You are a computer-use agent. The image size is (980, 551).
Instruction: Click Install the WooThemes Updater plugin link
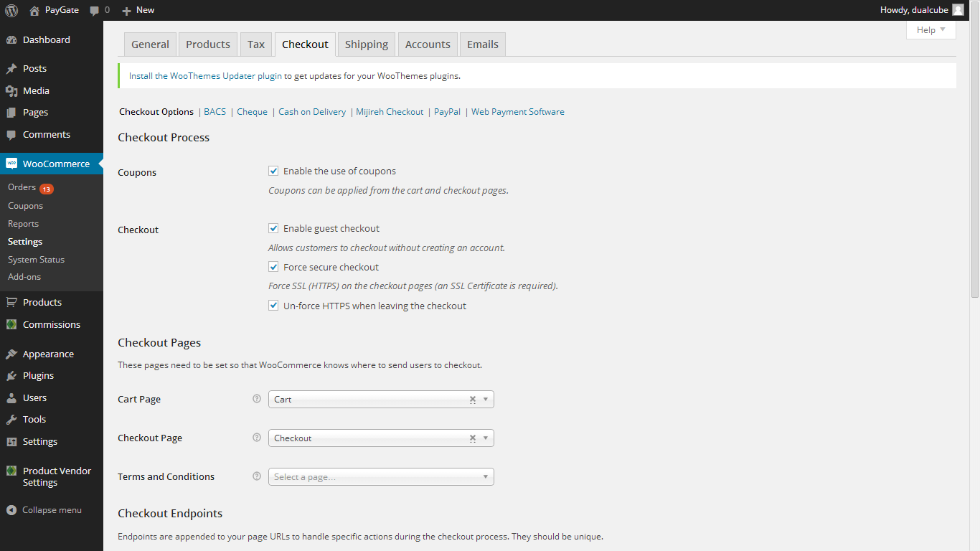pos(205,75)
